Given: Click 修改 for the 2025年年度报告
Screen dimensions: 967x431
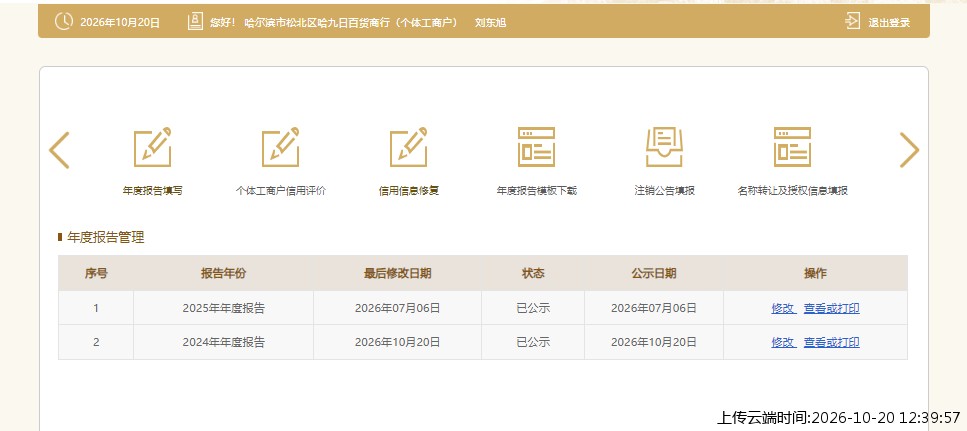Looking at the screenshot, I should click(783, 308).
